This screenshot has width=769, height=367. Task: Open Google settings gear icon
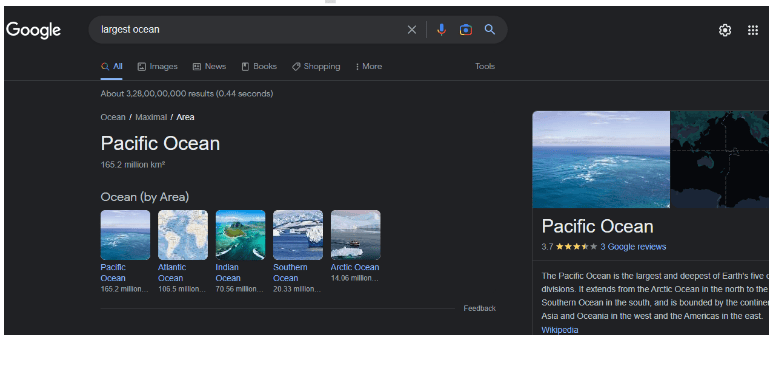(x=725, y=30)
